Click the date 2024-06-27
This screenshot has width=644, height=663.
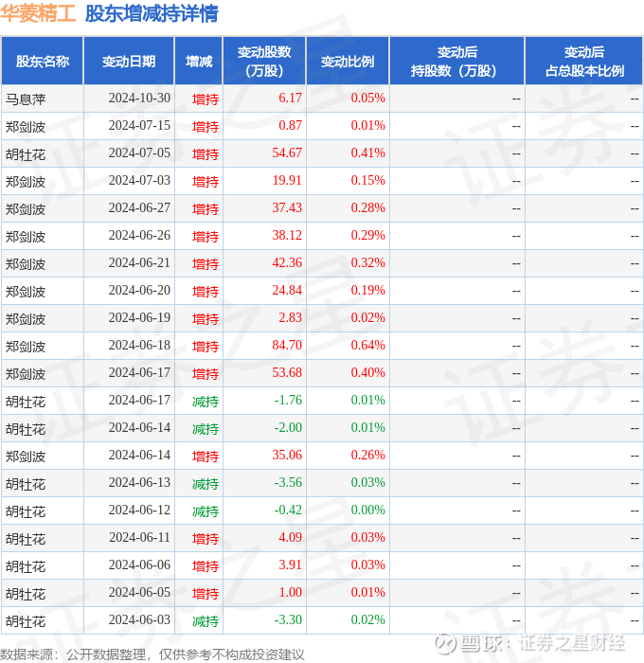139,208
